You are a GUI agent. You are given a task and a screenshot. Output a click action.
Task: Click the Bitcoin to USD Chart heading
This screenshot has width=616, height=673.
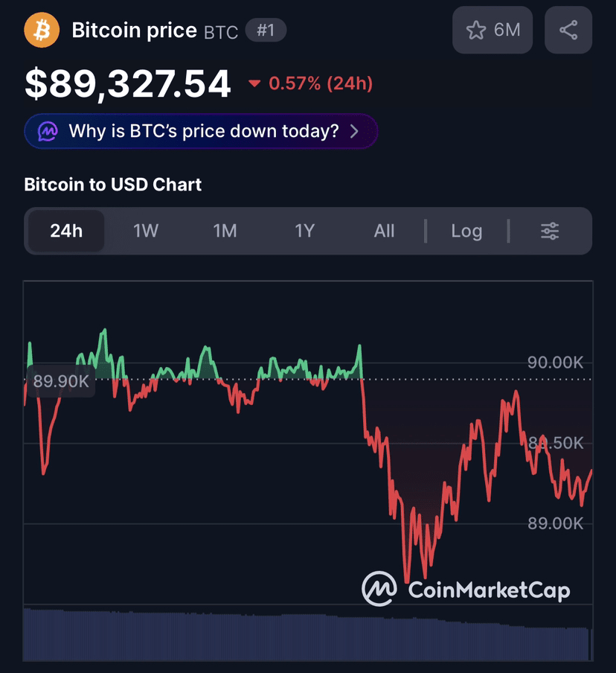pyautogui.click(x=112, y=185)
